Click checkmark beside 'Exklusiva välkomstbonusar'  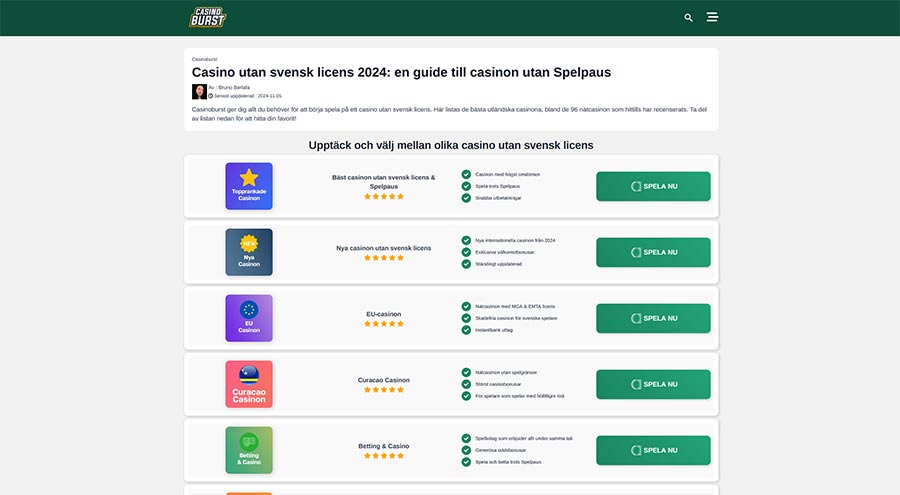466,252
